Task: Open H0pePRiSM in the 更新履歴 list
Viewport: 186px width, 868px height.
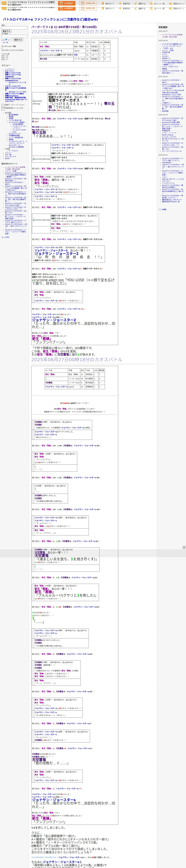Action: [166, 162]
